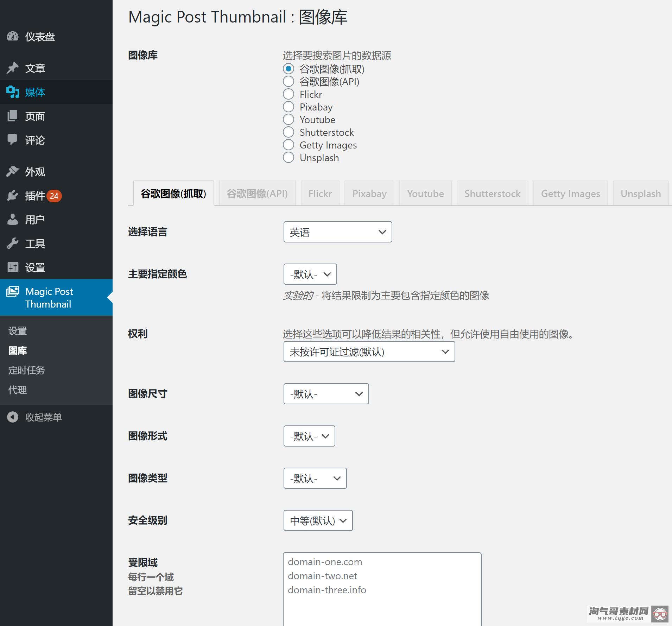Viewport: 672px width, 626px height.
Task: Open the Pixabay tab
Action: 369,193
